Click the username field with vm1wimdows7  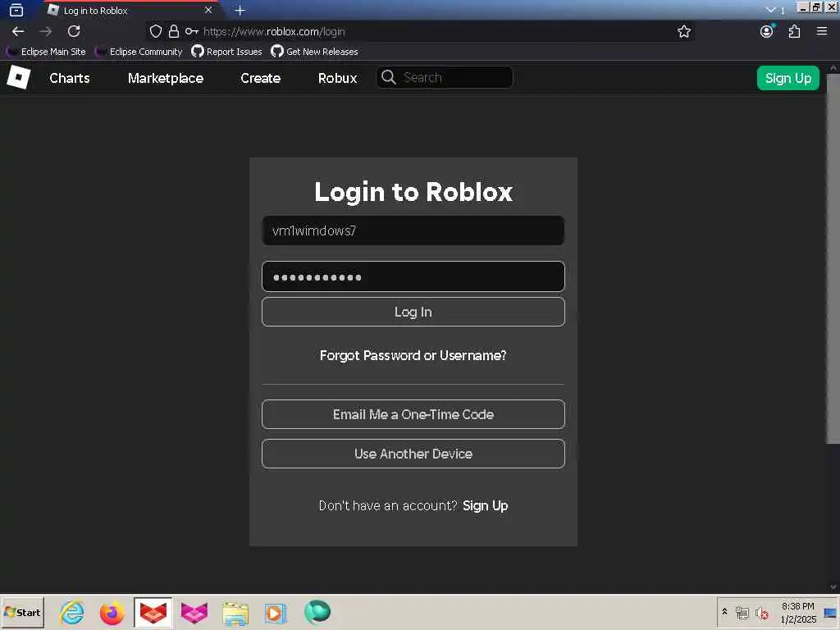click(x=413, y=231)
